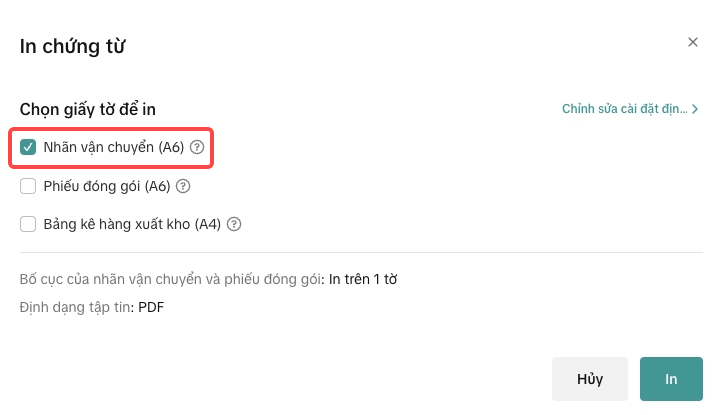Click the Bố cục của nhãn vận chuyển text
This screenshot has height=415, width=721.
tap(172, 278)
